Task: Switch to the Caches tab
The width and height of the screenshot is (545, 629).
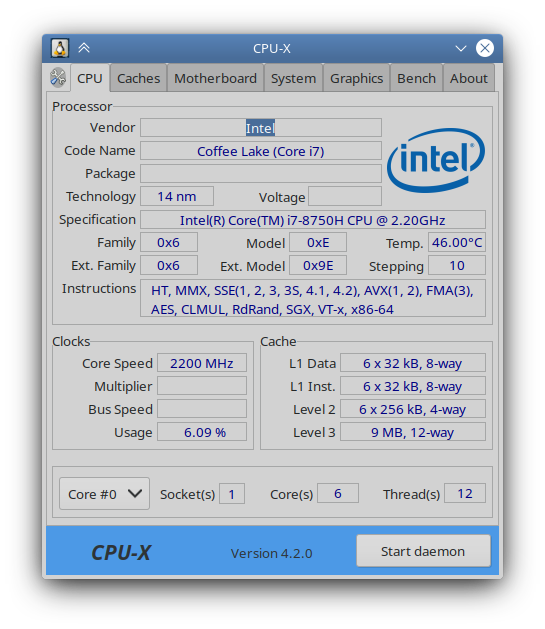Action: tap(138, 78)
